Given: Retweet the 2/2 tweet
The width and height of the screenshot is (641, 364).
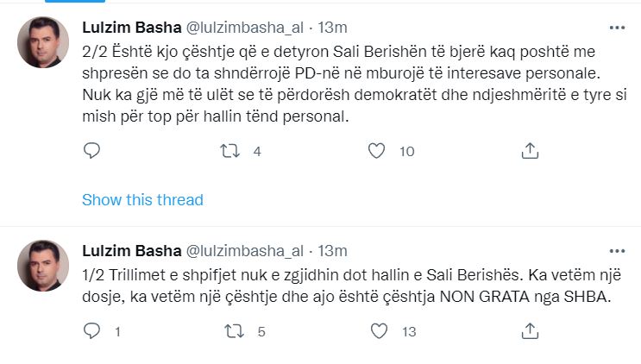Looking at the screenshot, I should [x=230, y=151].
